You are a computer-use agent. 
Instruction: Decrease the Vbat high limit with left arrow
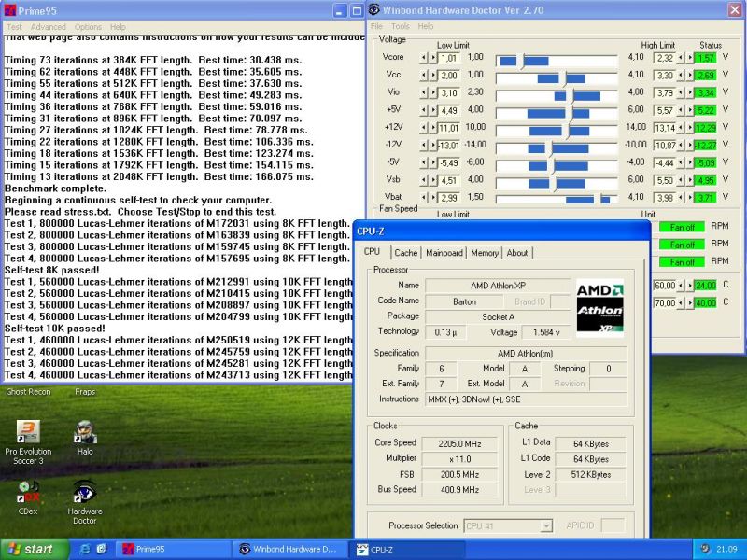tap(681, 198)
